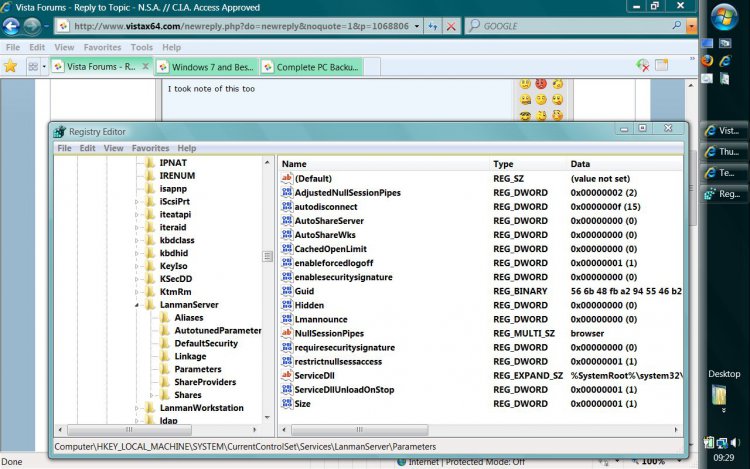Open the Registry Editor View menu
Viewport: 750px width, 469px height.
point(113,148)
